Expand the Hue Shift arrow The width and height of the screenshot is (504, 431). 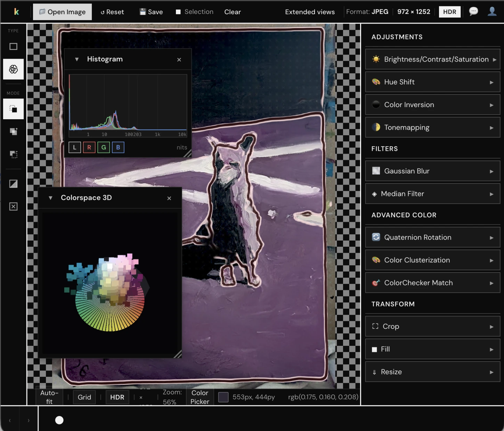tap(491, 82)
